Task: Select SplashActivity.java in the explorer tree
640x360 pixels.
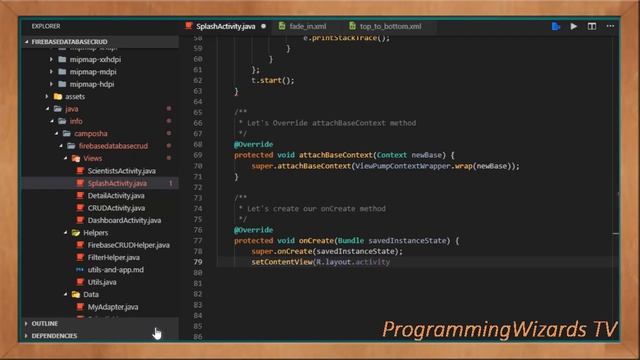Action: (x=117, y=183)
